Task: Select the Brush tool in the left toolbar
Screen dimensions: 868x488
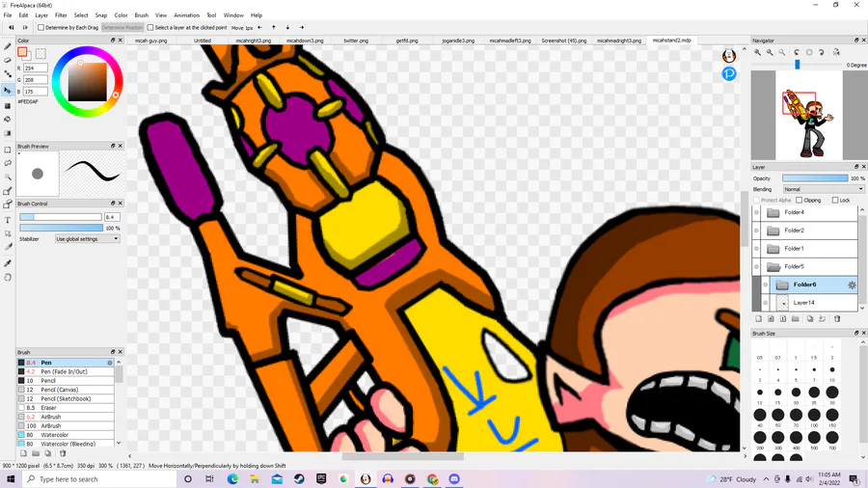Action: pos(8,46)
